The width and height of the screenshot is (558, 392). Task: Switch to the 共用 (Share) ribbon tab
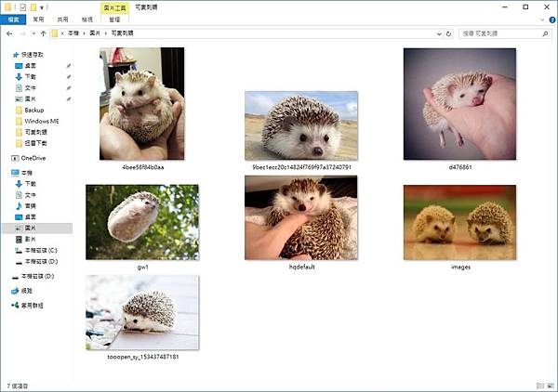[62, 20]
